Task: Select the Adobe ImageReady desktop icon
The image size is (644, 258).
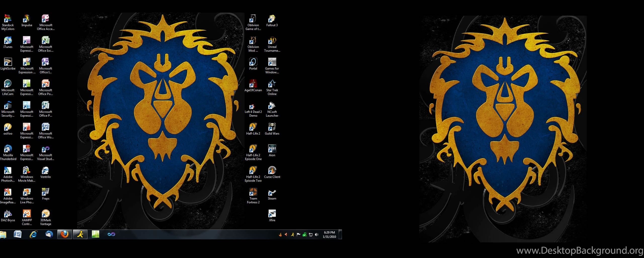Action: point(8,196)
